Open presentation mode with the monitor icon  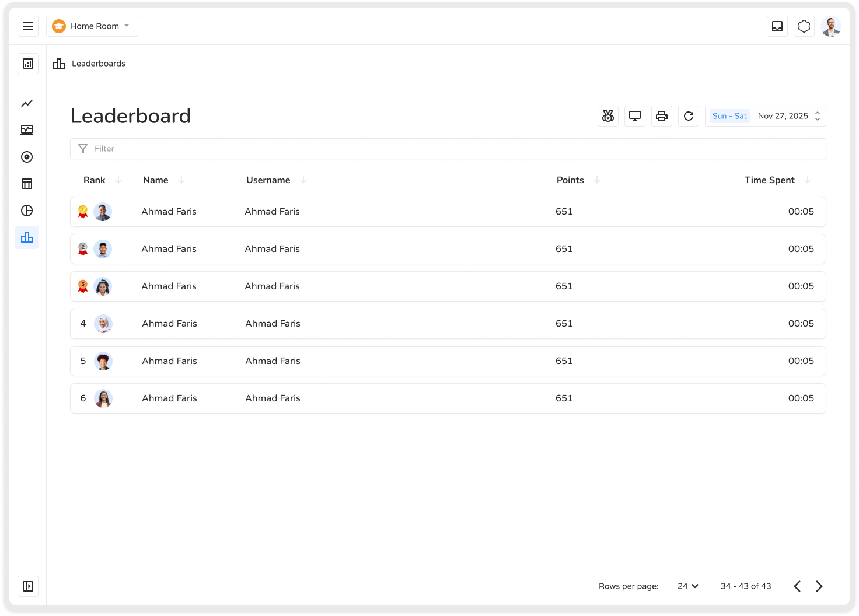pos(634,116)
